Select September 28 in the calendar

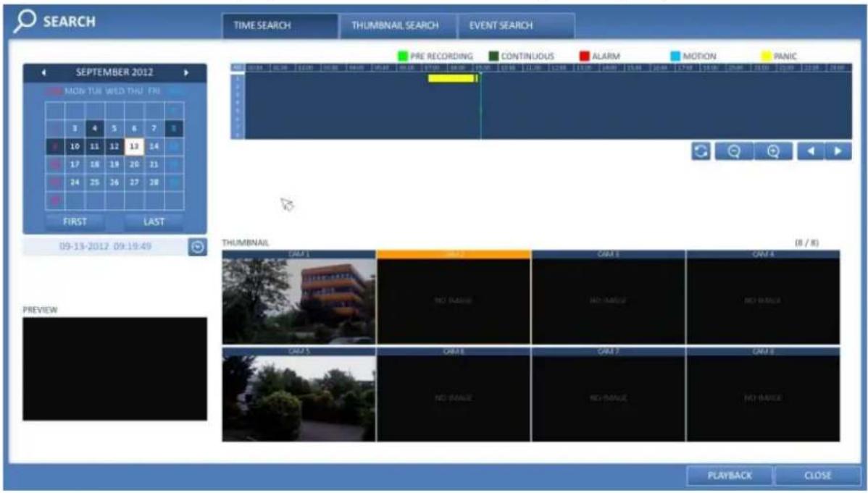tap(154, 182)
